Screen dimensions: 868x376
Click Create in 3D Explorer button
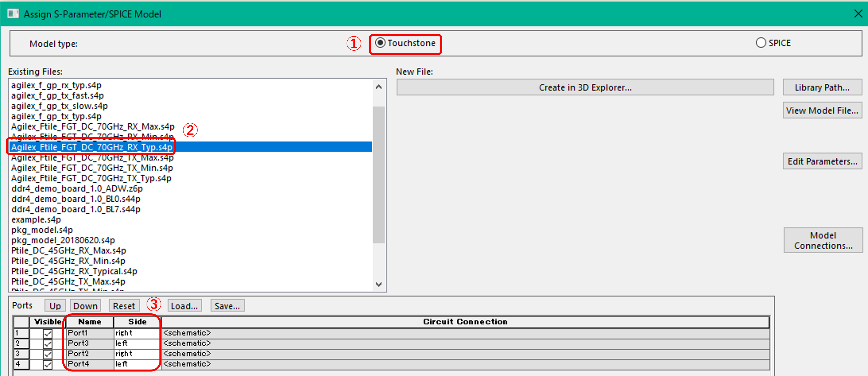(x=585, y=87)
